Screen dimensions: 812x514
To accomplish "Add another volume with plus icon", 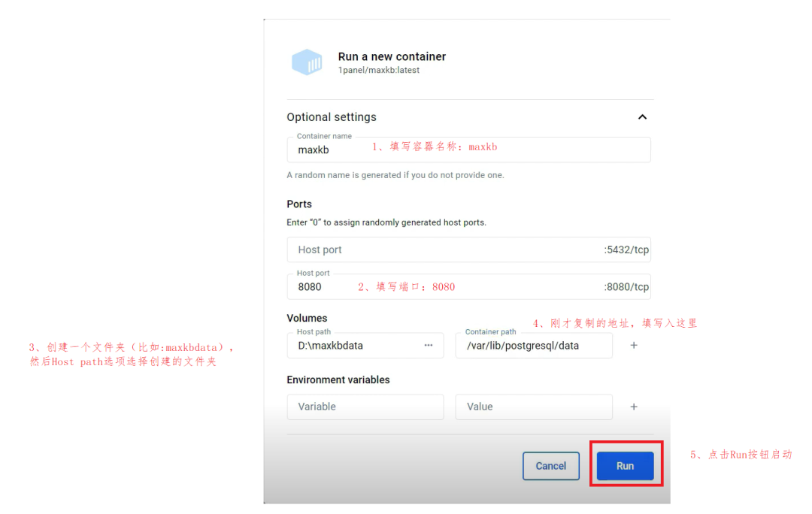I will point(634,345).
